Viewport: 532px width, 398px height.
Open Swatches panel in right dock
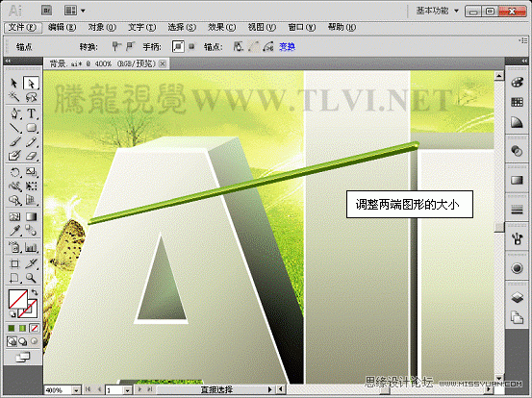[517, 102]
